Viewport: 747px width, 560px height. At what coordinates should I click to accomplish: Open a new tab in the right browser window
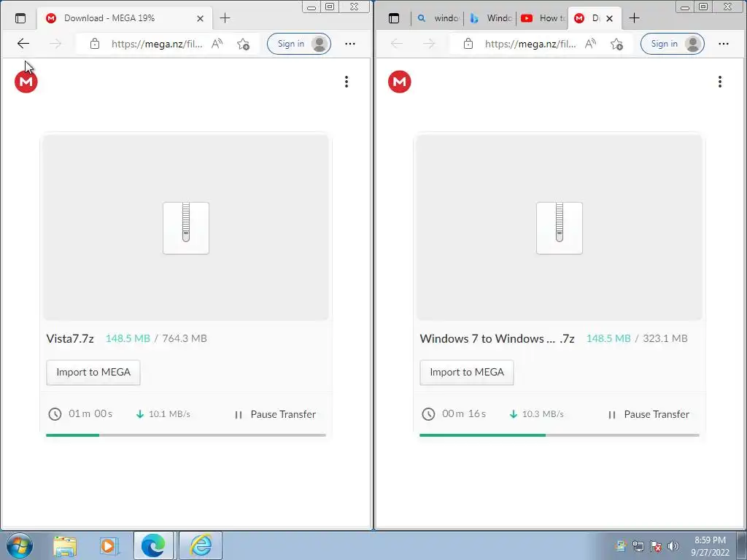[634, 18]
